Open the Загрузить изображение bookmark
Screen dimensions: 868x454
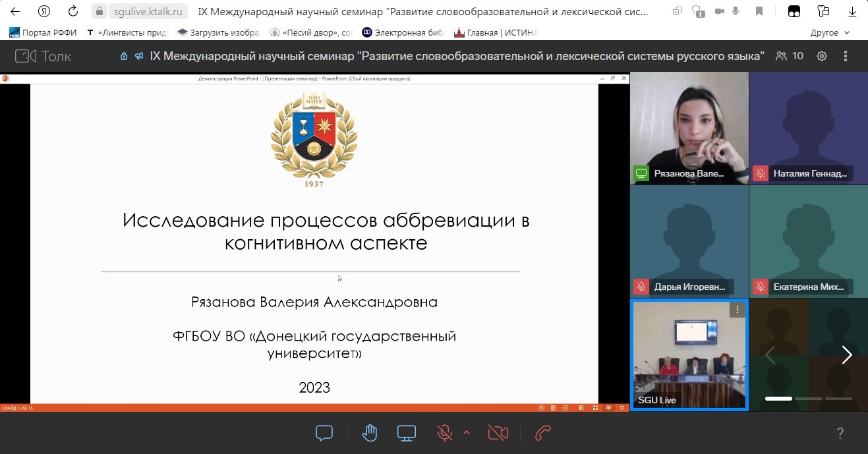point(219,32)
